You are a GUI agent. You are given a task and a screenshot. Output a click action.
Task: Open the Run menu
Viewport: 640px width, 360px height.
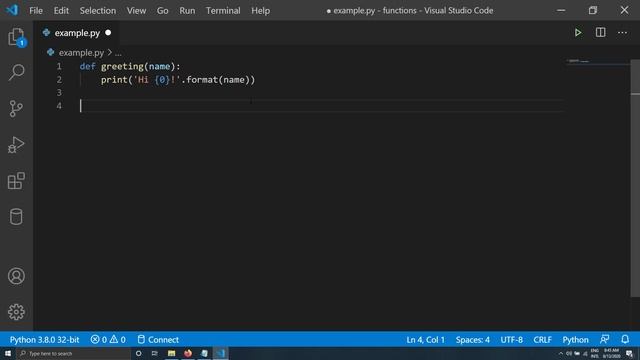187,11
